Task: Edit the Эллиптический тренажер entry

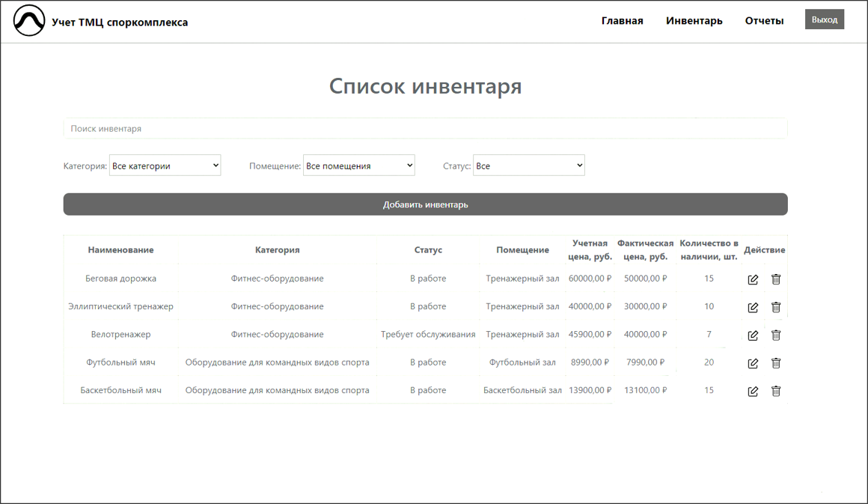Action: pos(753,307)
